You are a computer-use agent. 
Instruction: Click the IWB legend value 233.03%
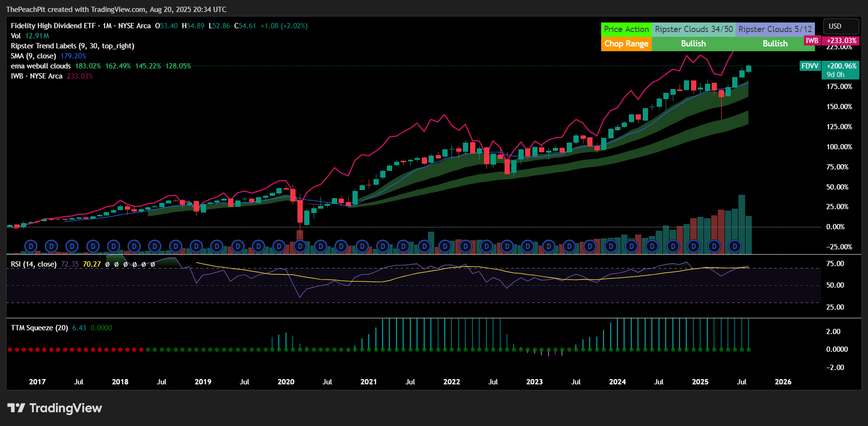pyautogui.click(x=80, y=76)
